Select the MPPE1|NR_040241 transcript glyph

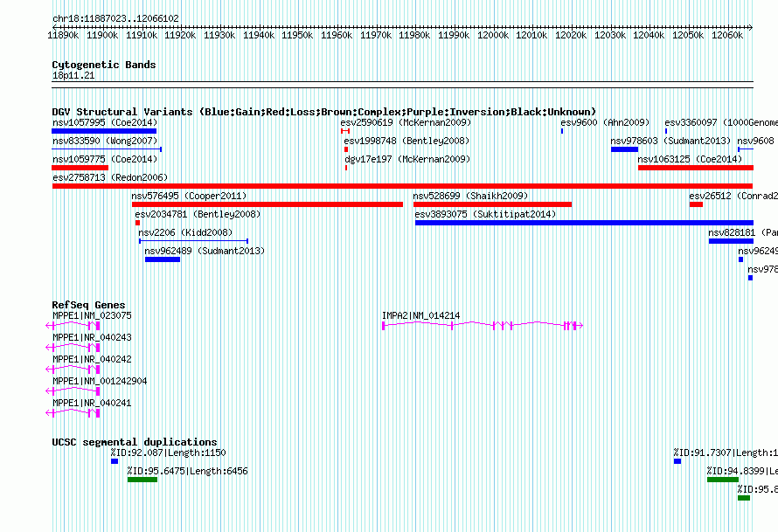[73, 413]
